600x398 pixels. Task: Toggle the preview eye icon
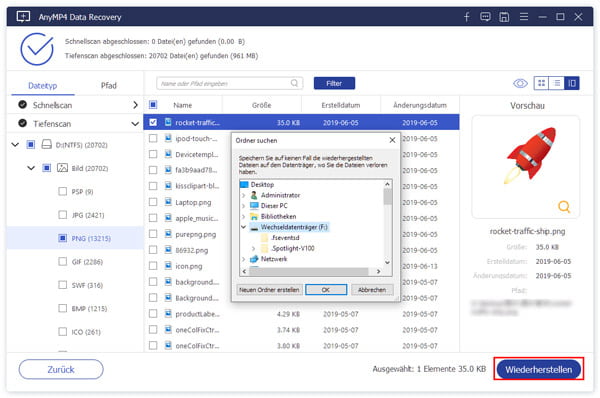(x=520, y=83)
